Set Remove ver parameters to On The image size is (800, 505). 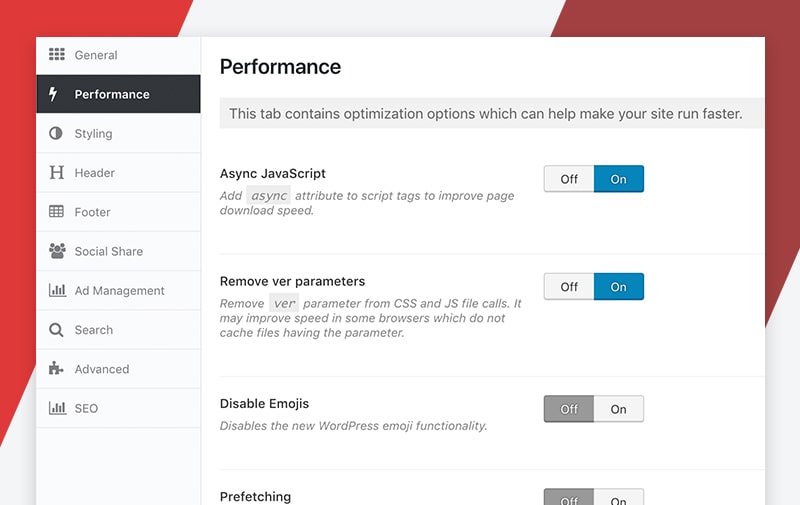click(618, 287)
